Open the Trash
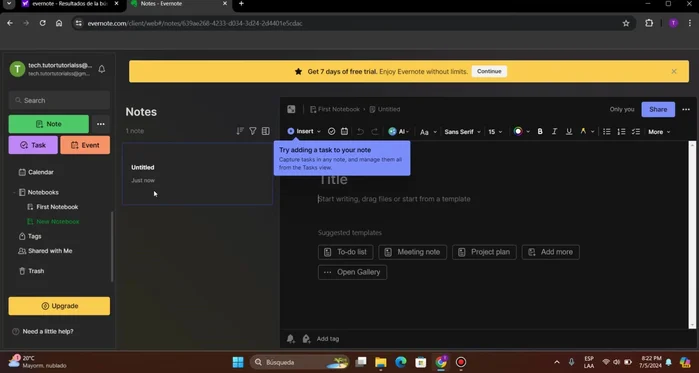This screenshot has width=699, height=373. click(31, 271)
